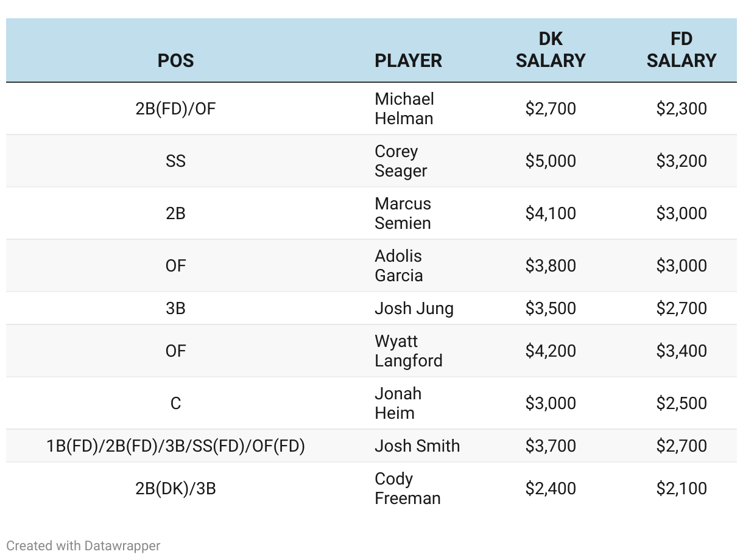
Task: Click the FD SALARY column header
Action: click(681, 50)
